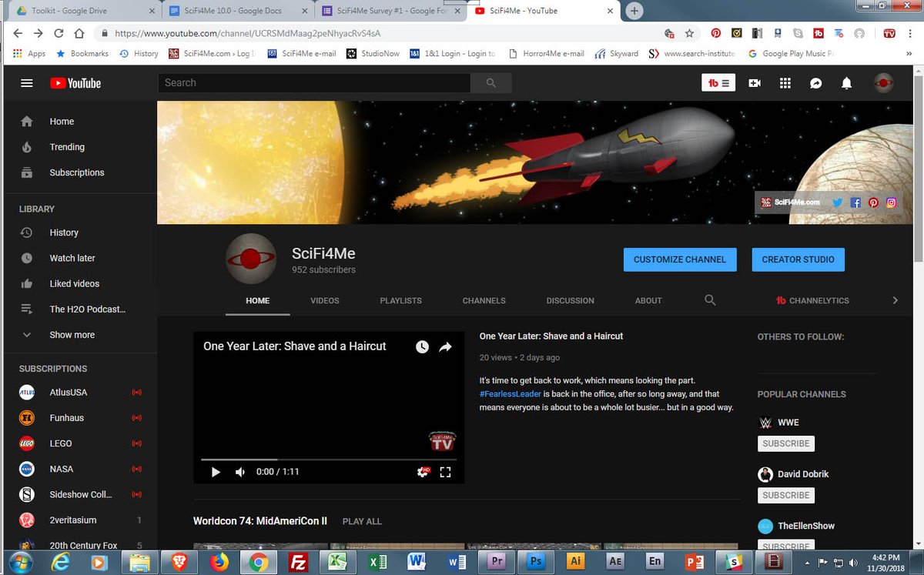Open the Channelytics tab
Viewport: 924px width, 575px height.
coord(812,300)
